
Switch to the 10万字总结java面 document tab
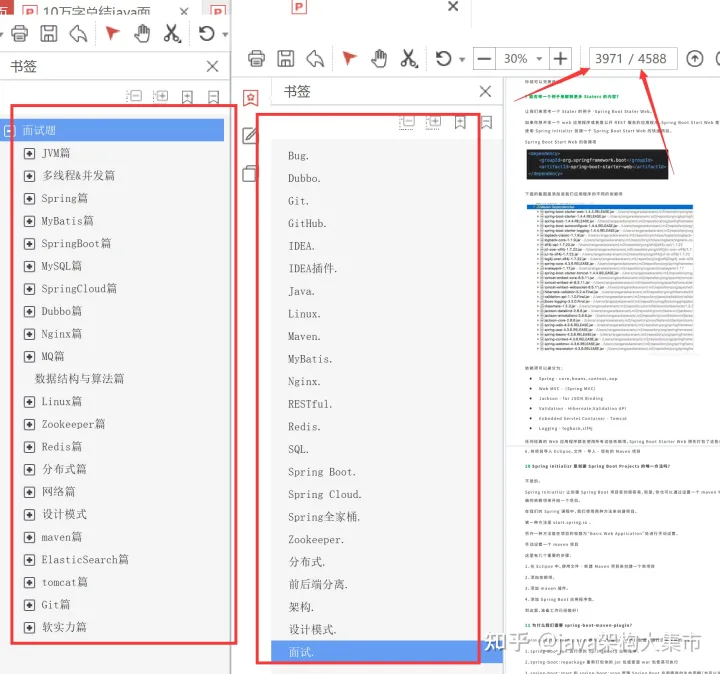pos(96,10)
